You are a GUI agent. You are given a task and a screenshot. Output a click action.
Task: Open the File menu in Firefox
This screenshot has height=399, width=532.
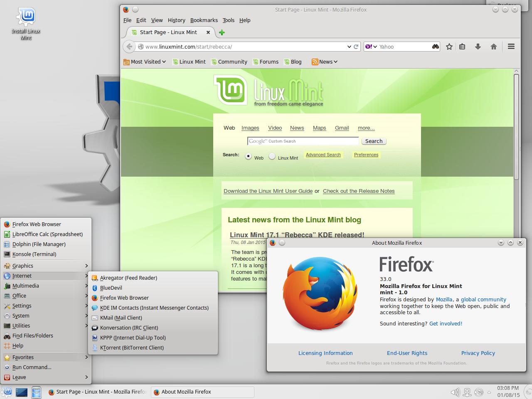tap(127, 20)
